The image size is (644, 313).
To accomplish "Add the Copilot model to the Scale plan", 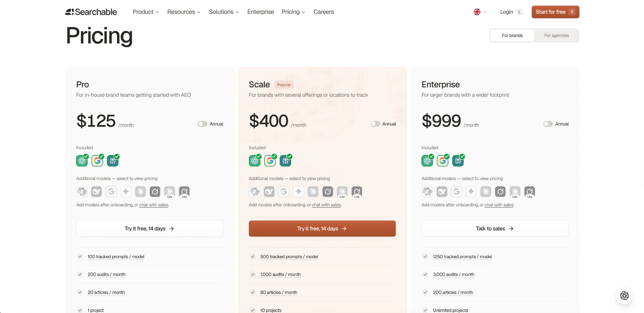I will tap(254, 191).
